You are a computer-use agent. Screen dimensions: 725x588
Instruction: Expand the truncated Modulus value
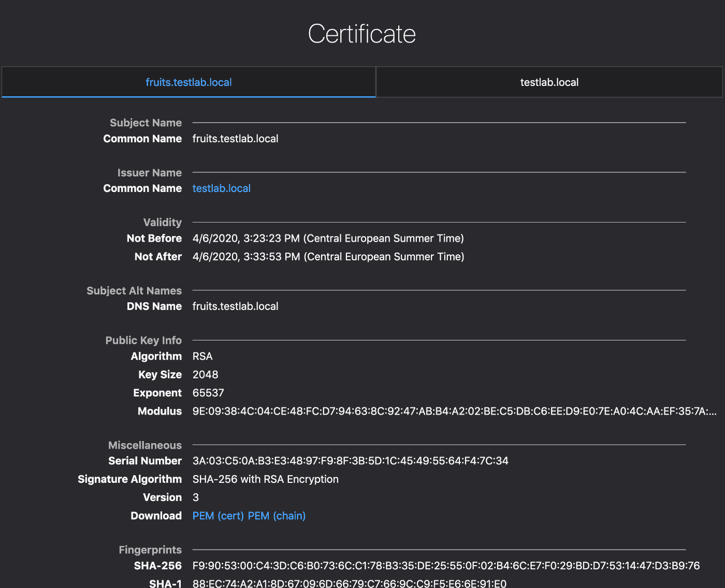[x=454, y=411]
